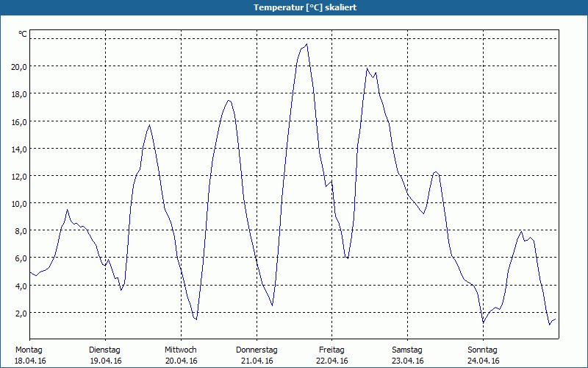588x368 pixels.
Task: Click the date 21.04.16
Action: [x=257, y=361]
